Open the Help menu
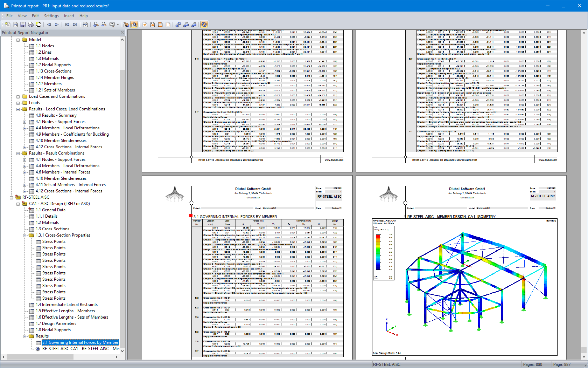Screen dimensions: 588x368 84,16
